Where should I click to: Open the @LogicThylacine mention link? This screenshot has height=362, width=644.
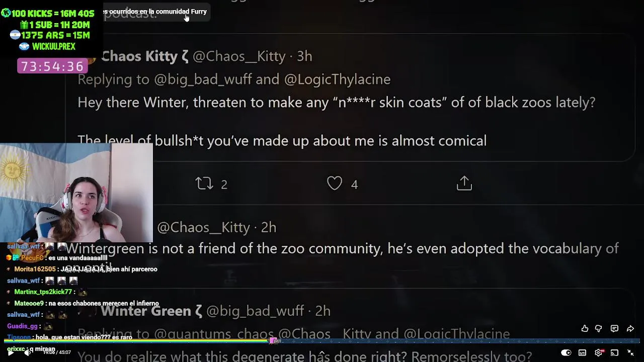click(337, 79)
